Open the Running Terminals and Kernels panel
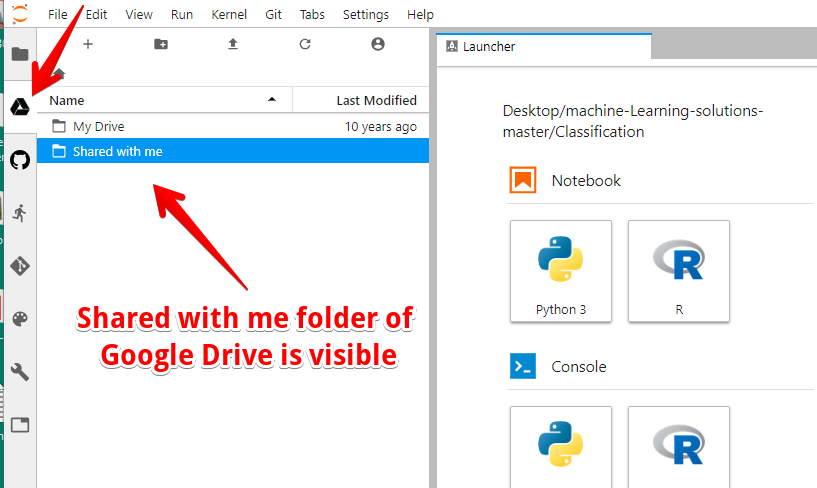The width and height of the screenshot is (817, 488). (20, 213)
